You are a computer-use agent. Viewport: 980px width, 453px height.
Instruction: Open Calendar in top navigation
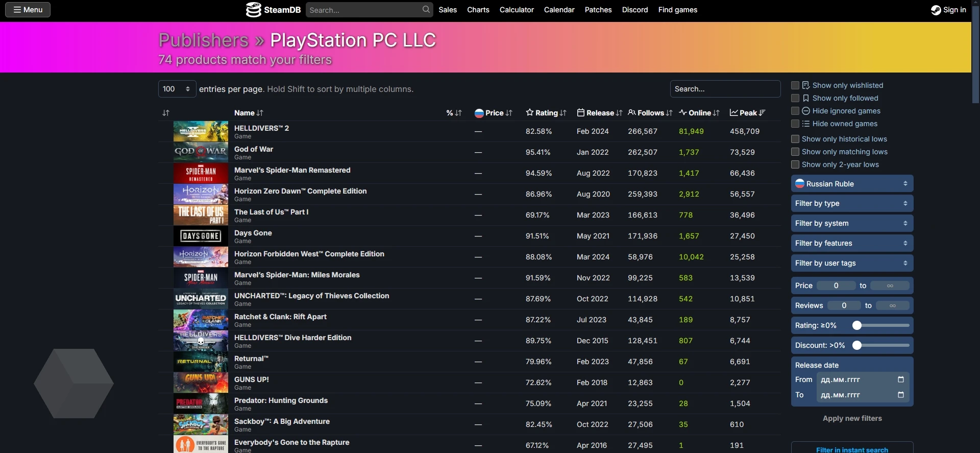[x=559, y=10]
